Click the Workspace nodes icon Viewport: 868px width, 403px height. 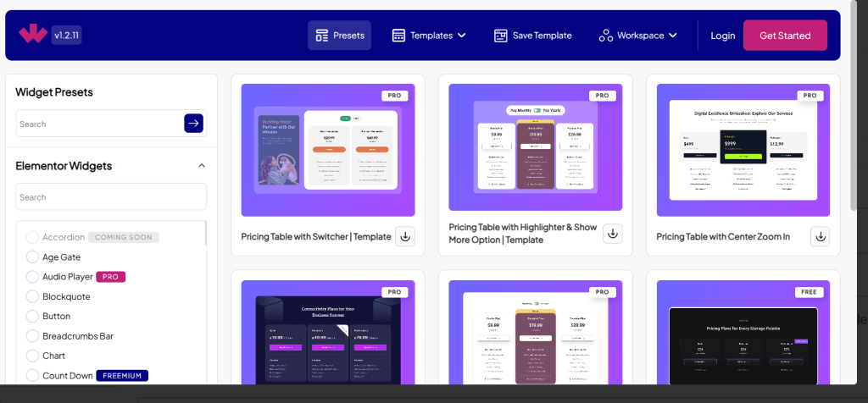[606, 36]
